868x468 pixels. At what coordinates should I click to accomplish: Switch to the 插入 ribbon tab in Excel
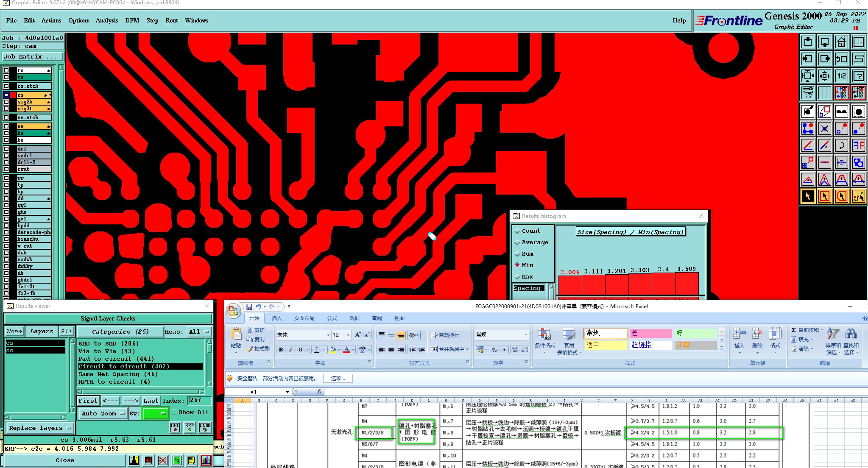(x=276, y=318)
